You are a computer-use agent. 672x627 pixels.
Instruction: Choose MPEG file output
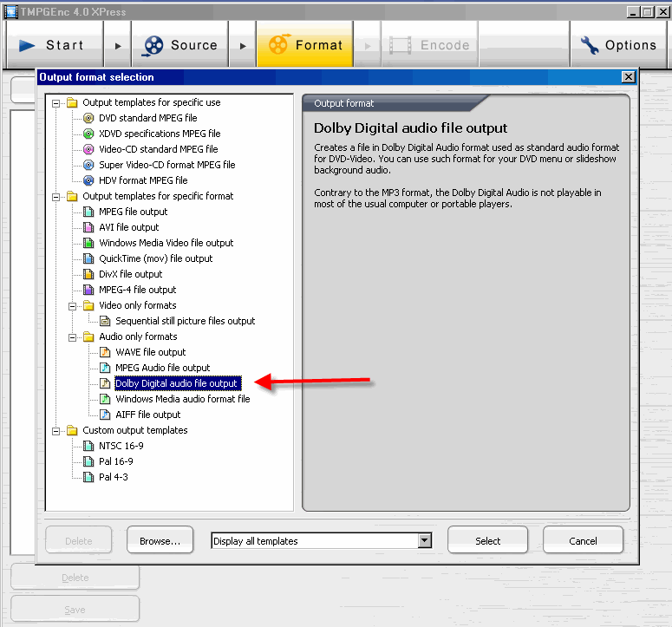pos(133,212)
